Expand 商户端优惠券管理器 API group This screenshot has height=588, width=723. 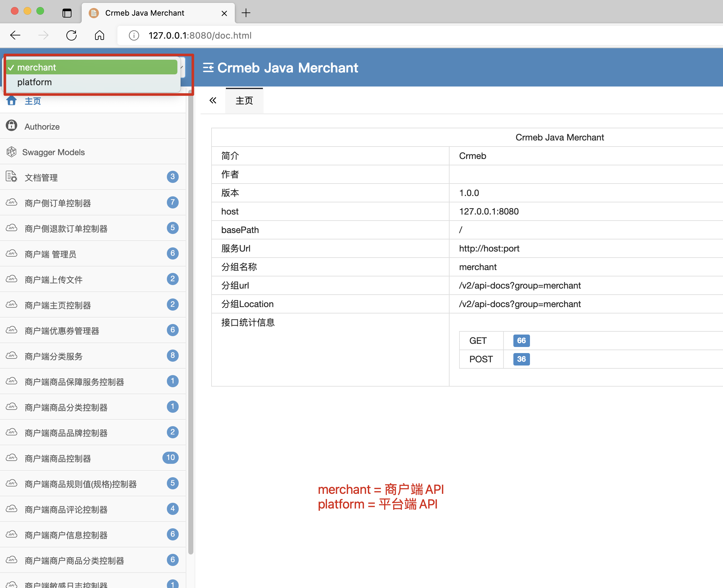[93, 330]
